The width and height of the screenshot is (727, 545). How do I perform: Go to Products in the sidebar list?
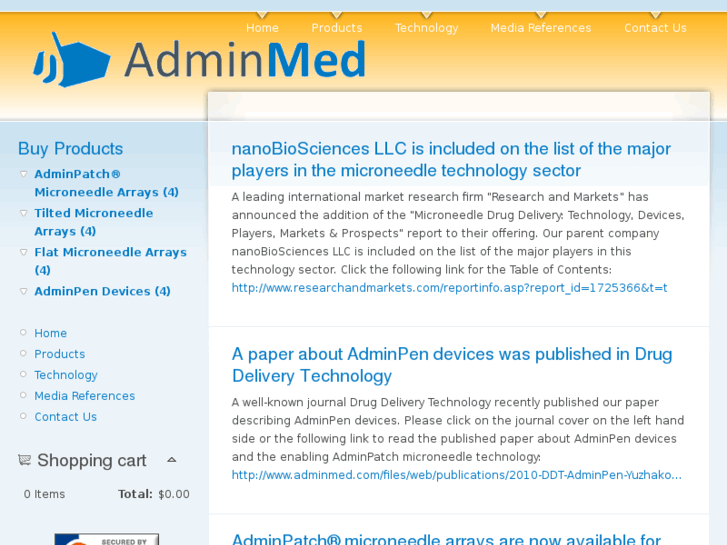pos(60,354)
